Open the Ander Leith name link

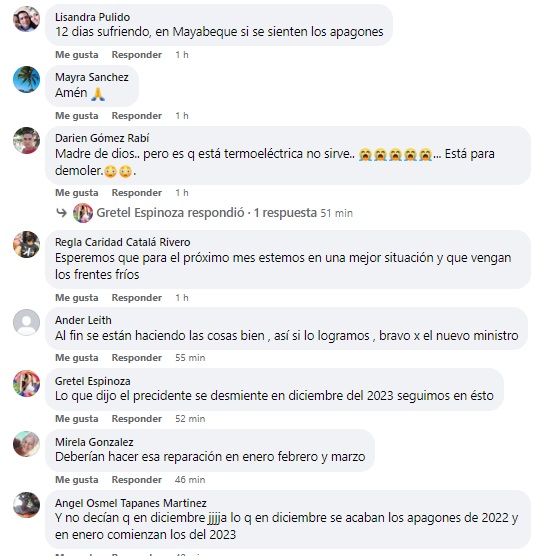(x=83, y=320)
